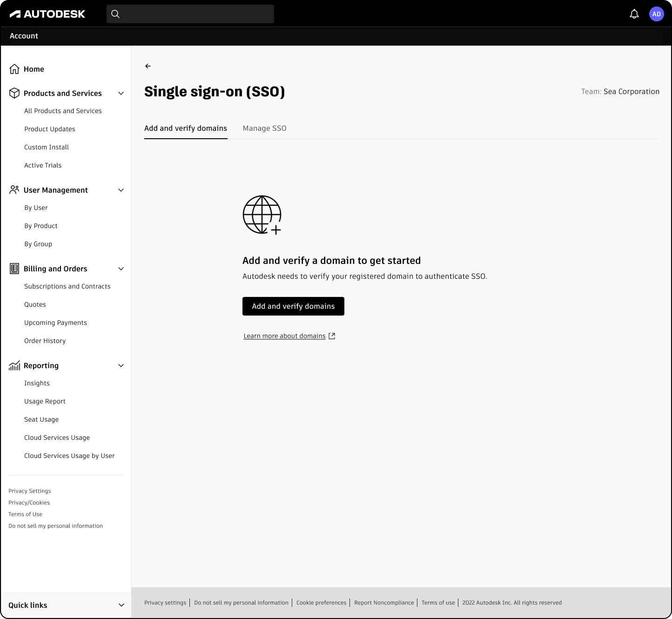Expand the Quick links chevron
Image resolution: width=672 pixels, height=619 pixels.
(x=121, y=605)
